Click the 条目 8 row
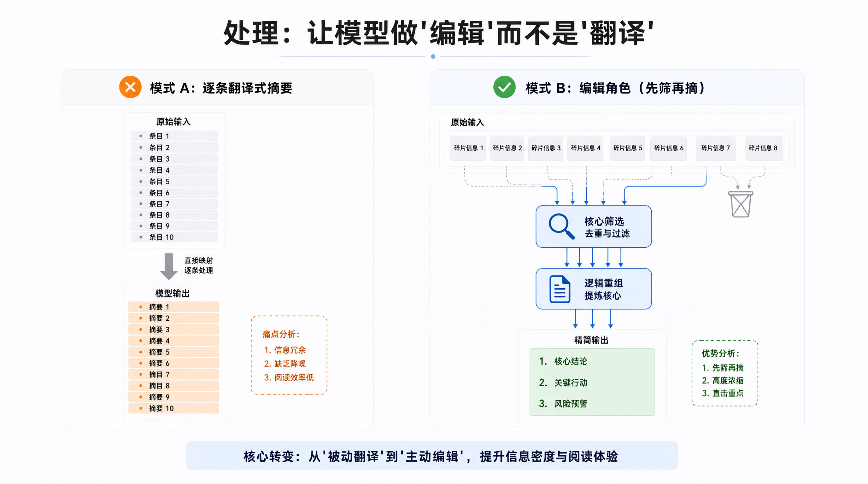The image size is (868, 484). 174,215
